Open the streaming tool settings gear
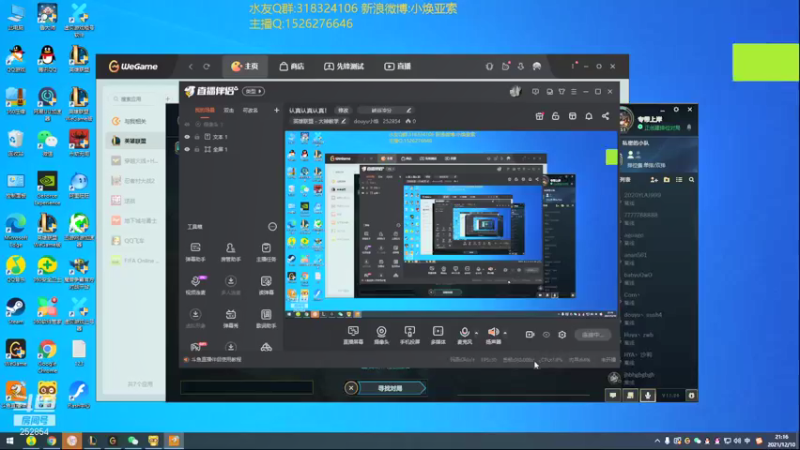 (562, 335)
